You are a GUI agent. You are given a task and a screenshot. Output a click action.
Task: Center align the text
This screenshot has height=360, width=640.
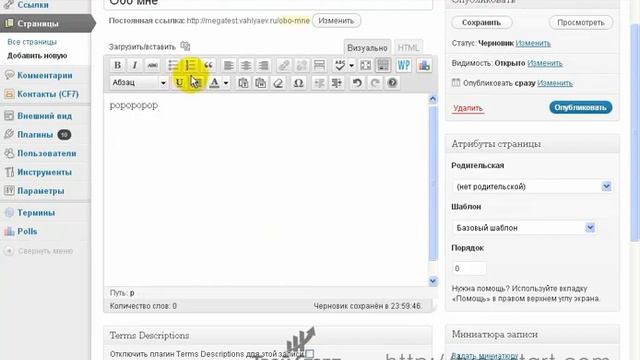point(246,65)
